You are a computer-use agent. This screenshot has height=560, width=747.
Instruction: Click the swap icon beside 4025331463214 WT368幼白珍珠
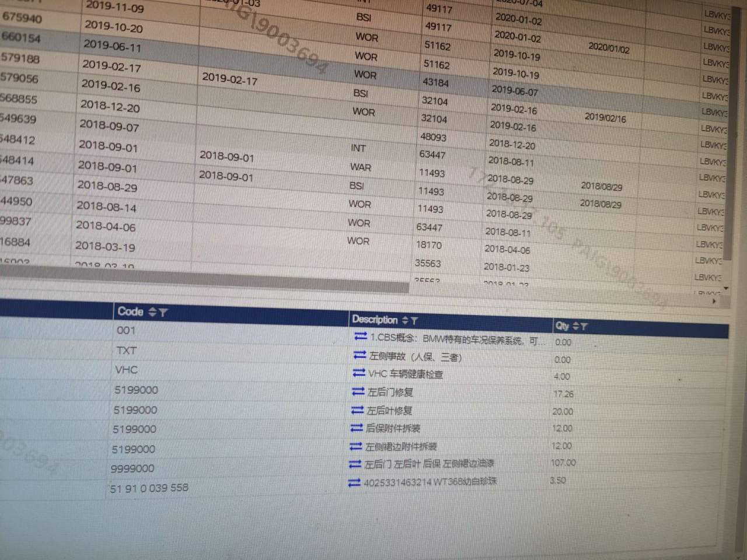coord(354,482)
